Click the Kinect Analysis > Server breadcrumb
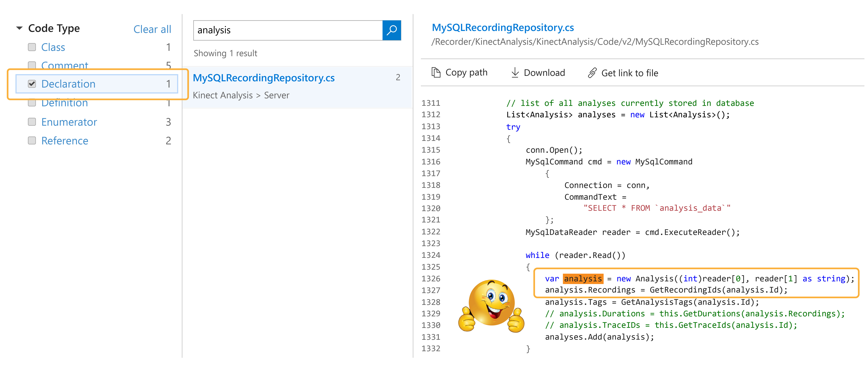 pos(241,95)
